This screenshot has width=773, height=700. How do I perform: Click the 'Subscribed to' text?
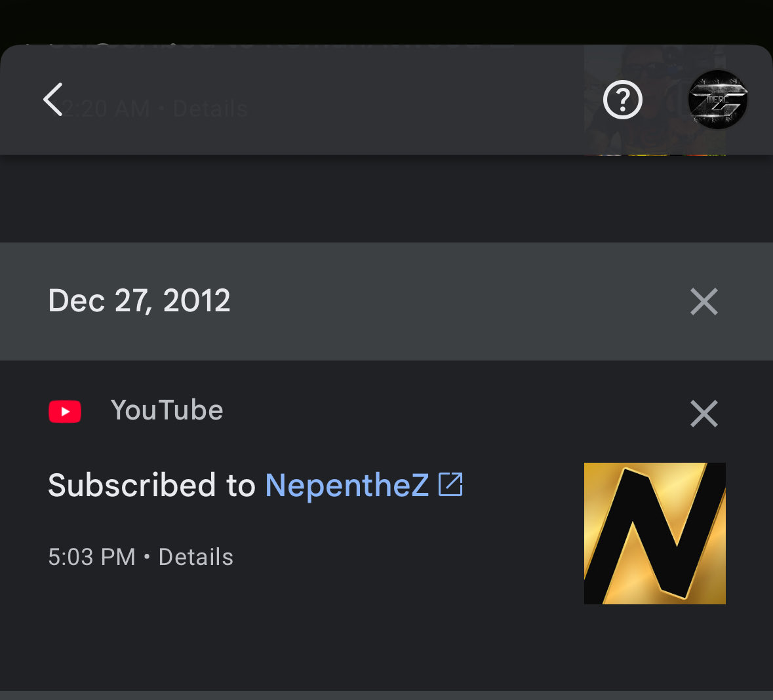pos(152,485)
